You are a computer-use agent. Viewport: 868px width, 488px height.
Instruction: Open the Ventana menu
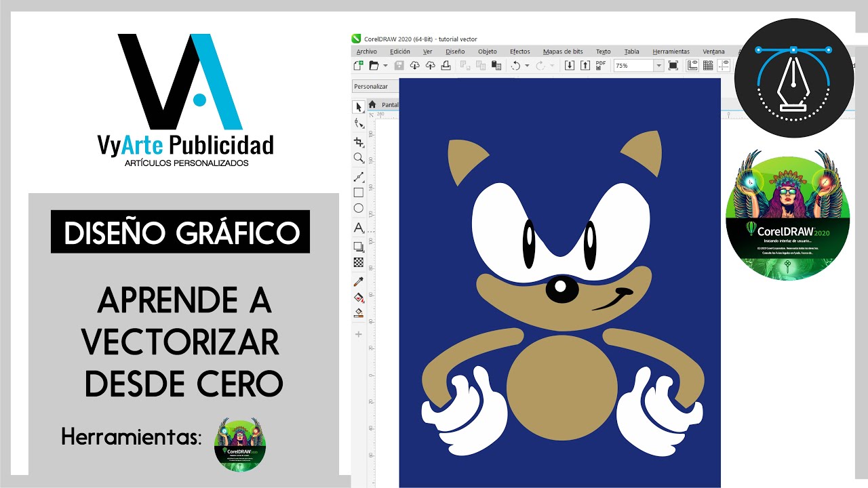(713, 52)
